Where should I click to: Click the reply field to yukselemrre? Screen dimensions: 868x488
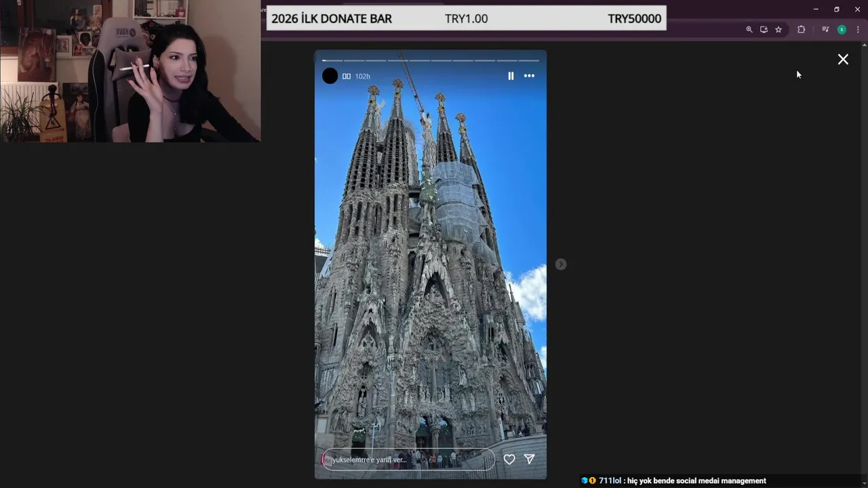409,460
